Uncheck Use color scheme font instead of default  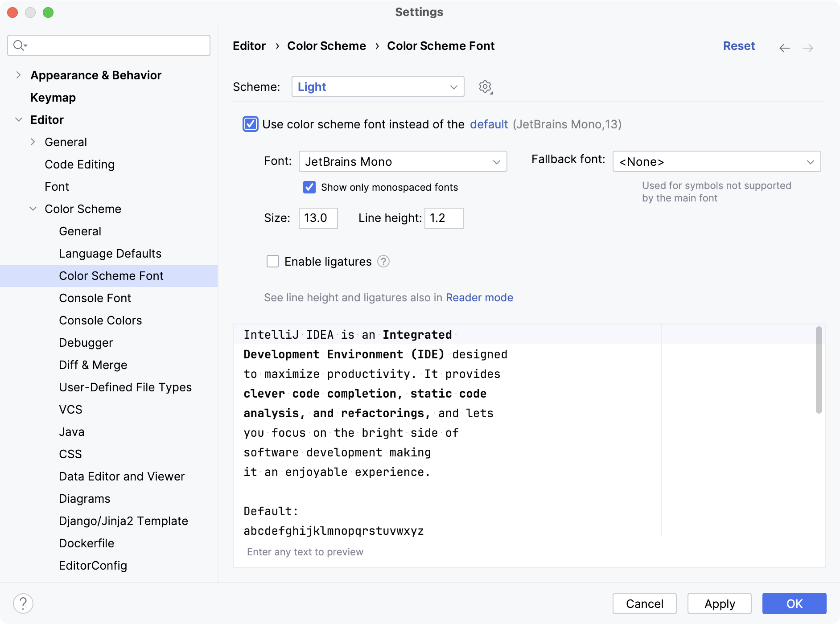pos(251,124)
